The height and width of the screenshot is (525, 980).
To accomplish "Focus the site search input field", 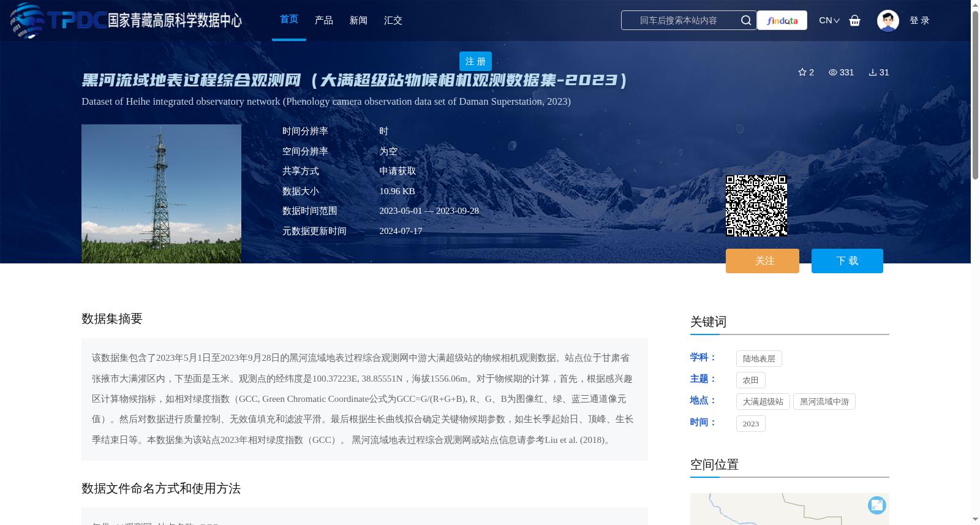I will coord(679,20).
